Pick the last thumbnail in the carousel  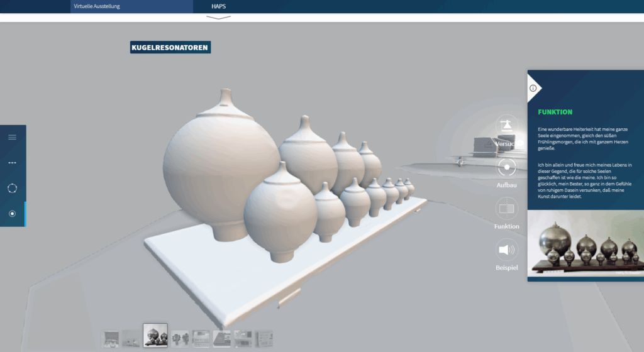point(264,339)
